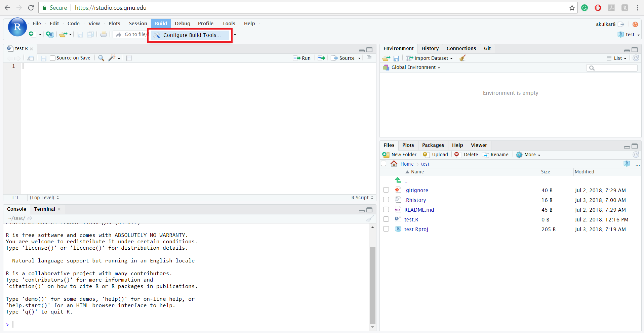Open the (Top Level) scope dropdown

click(44, 198)
